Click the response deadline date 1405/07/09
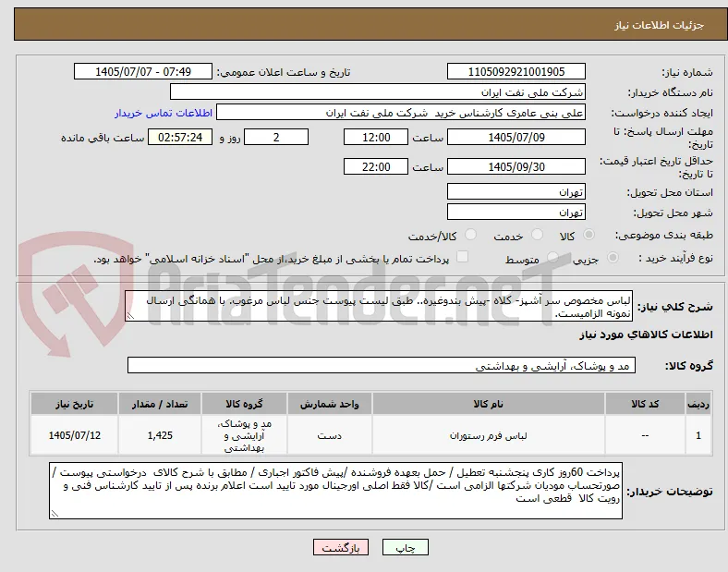The height and width of the screenshot is (572, 728). coord(516,138)
